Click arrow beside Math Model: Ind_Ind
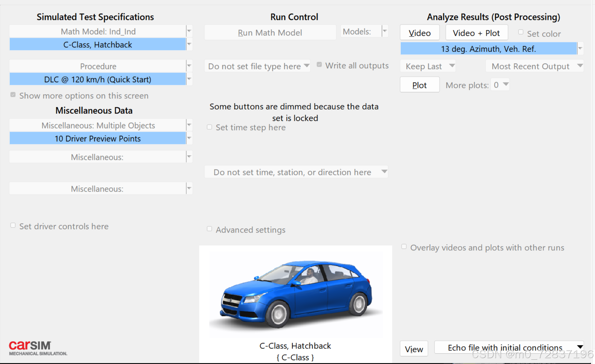 pos(189,31)
